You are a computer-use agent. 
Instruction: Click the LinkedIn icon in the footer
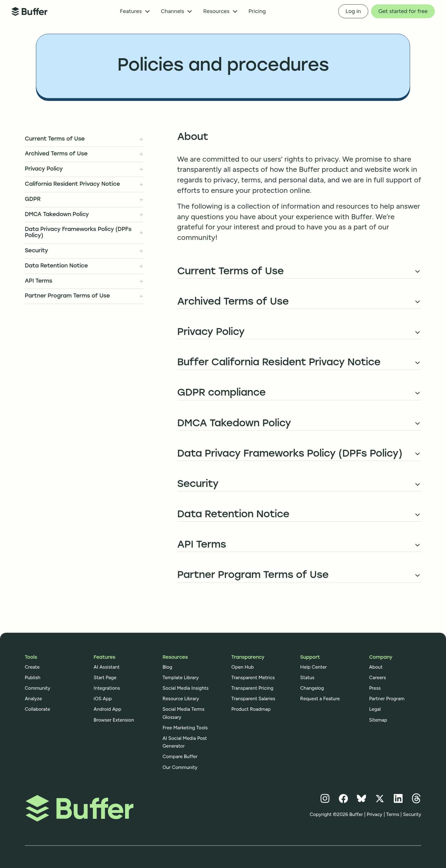[398, 798]
